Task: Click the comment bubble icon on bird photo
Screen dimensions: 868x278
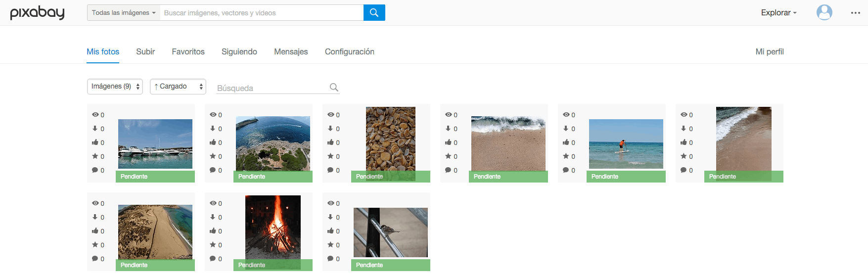Action: [x=330, y=259]
